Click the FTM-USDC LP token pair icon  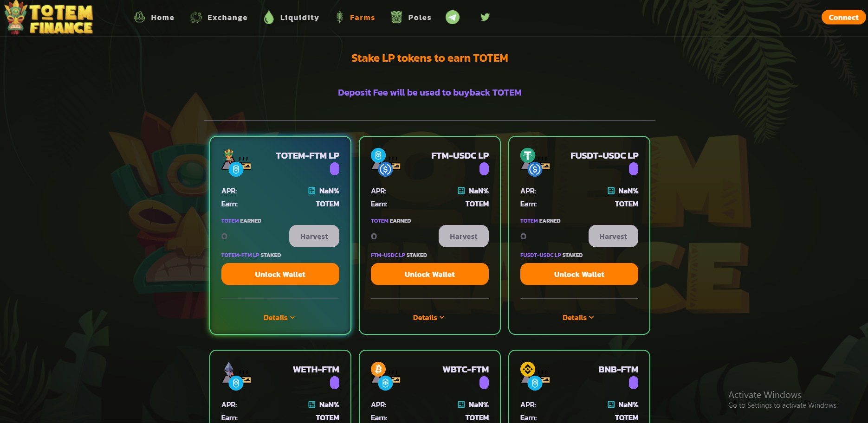tap(386, 162)
